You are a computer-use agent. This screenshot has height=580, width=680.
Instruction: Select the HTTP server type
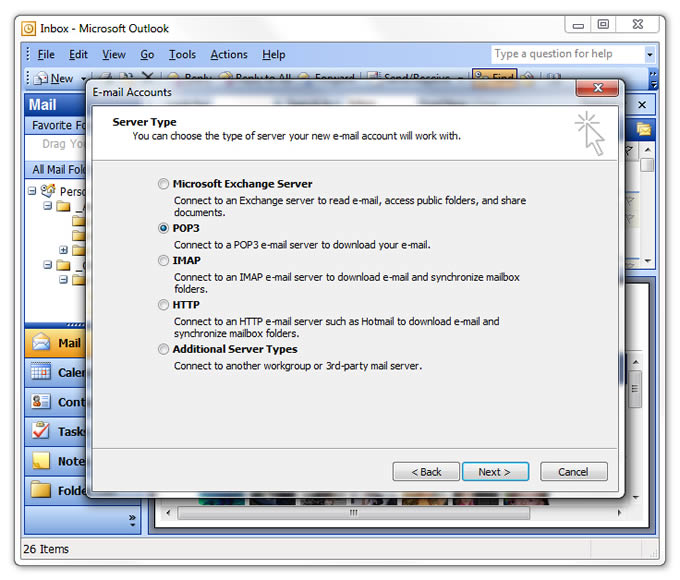(x=163, y=305)
